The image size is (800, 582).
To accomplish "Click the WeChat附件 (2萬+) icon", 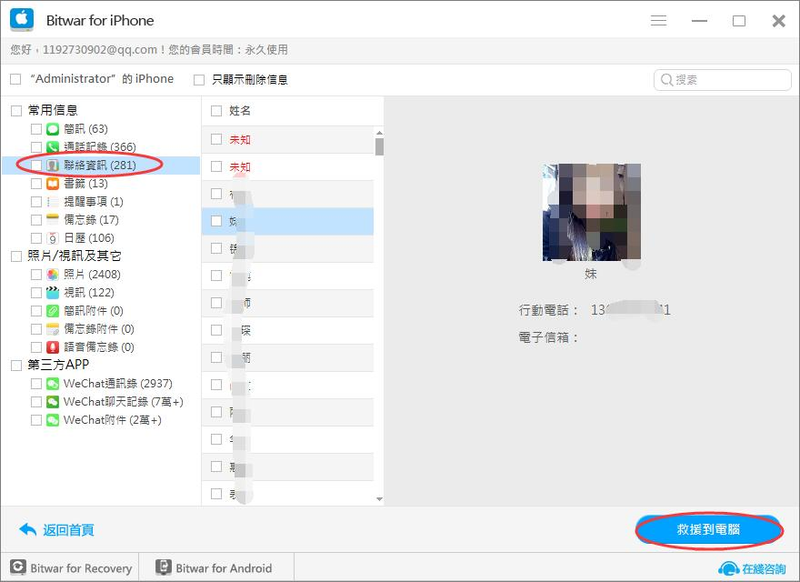I will [x=53, y=420].
